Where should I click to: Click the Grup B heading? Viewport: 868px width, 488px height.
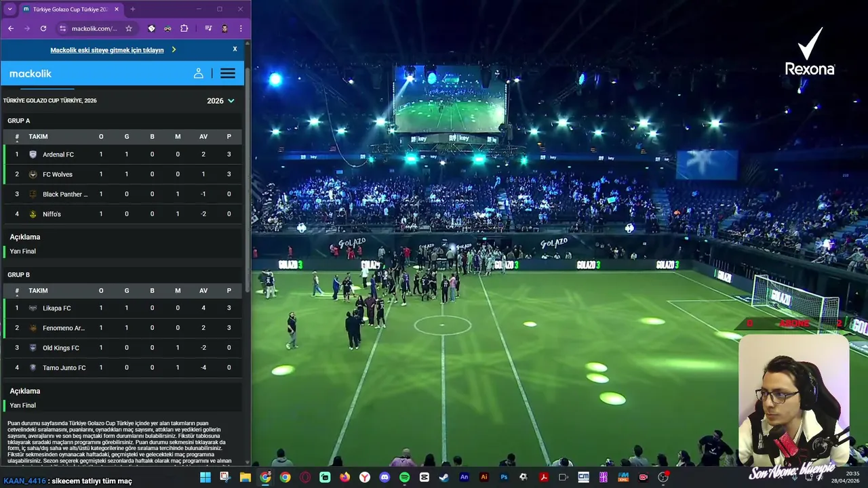19,274
